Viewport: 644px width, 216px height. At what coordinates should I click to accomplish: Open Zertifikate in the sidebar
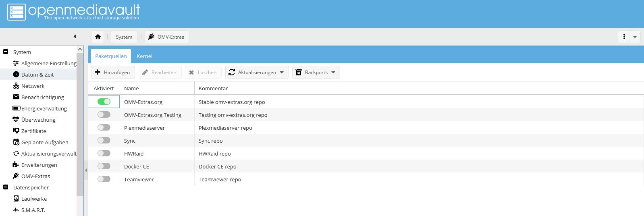click(34, 131)
